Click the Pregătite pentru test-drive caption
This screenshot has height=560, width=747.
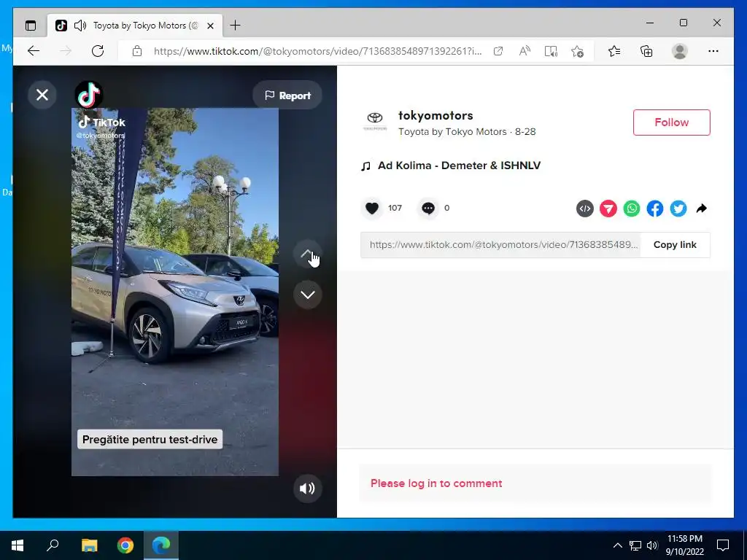click(150, 439)
